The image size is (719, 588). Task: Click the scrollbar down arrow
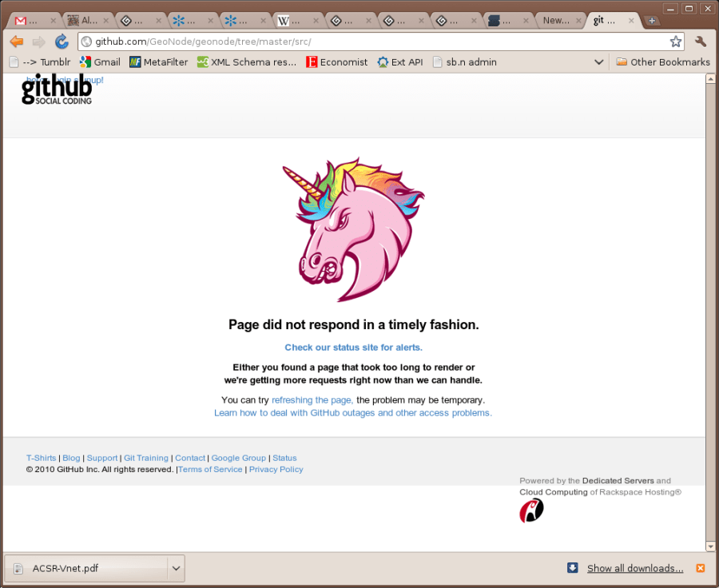710,546
